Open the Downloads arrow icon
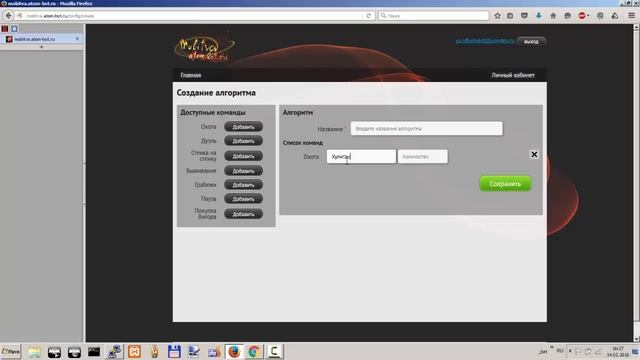Viewport: 640px width, 360px height. 539,16
